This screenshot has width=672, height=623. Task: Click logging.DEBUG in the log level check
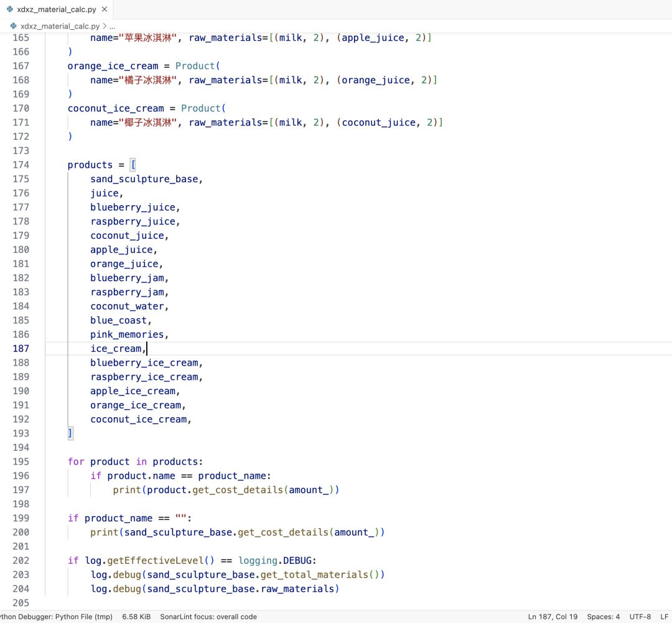point(287,560)
